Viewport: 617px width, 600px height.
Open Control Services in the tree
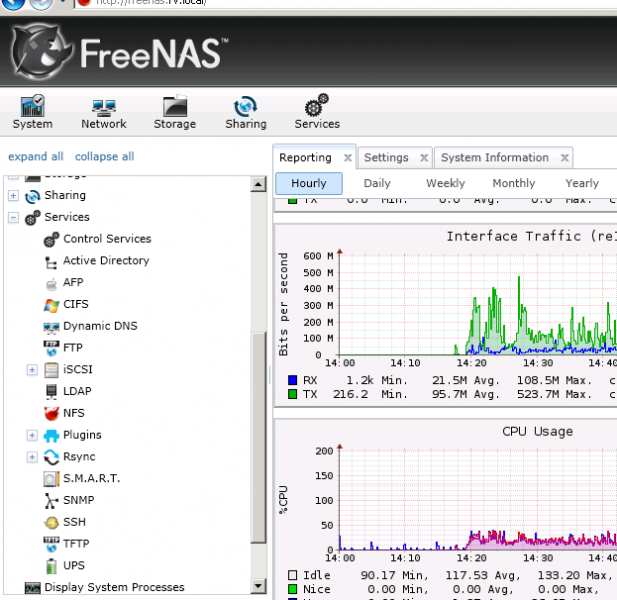tap(107, 239)
